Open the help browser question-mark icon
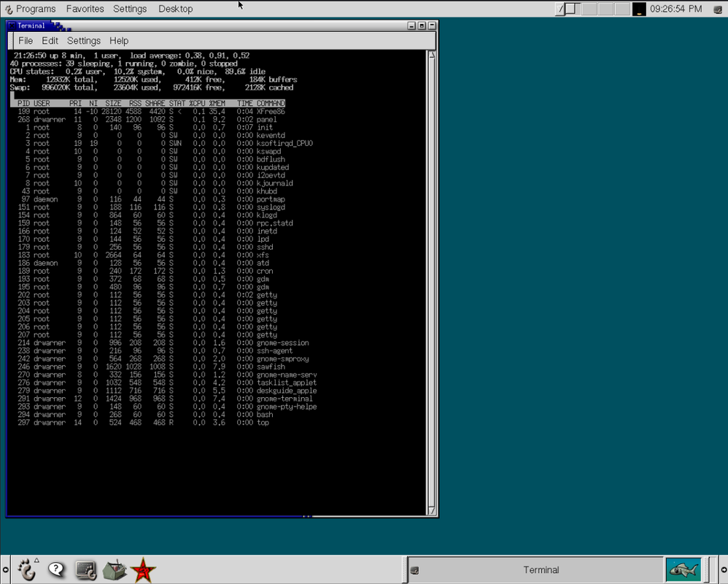The image size is (728, 584). [x=56, y=569]
